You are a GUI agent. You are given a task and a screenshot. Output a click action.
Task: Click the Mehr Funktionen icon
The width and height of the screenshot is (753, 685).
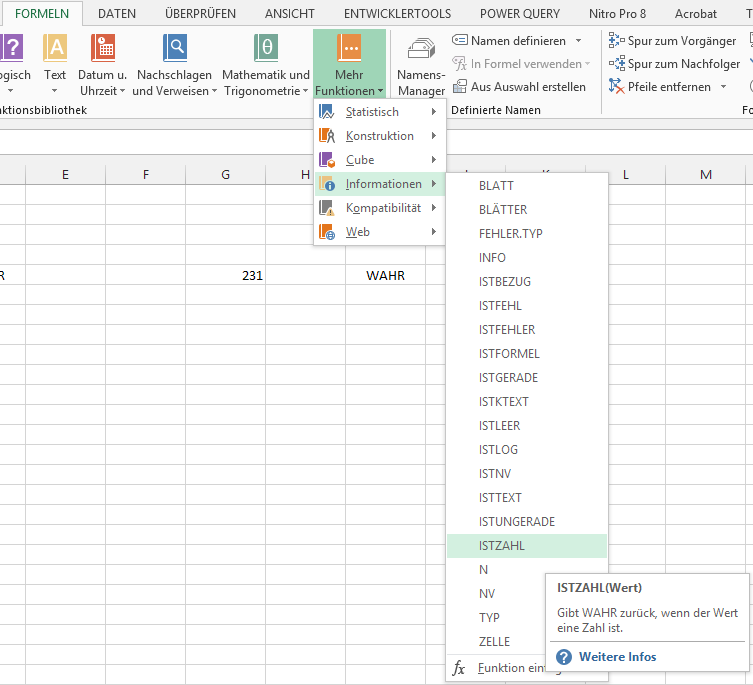[349, 48]
